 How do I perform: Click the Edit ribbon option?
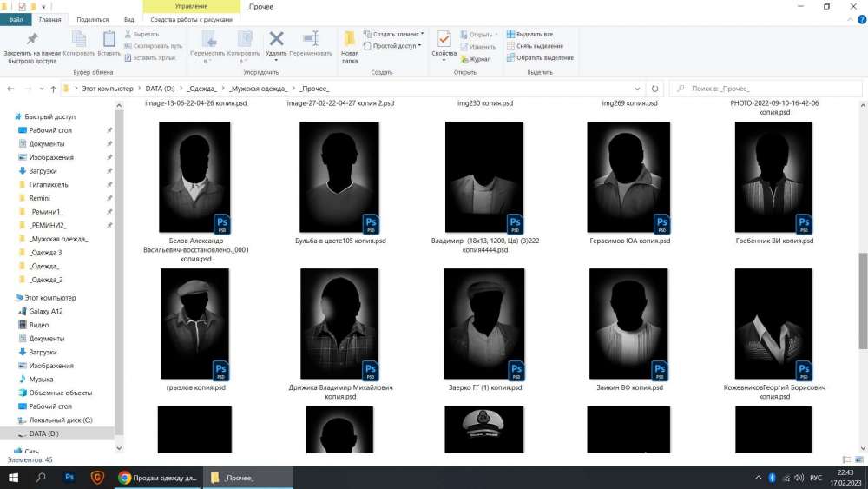[477, 47]
